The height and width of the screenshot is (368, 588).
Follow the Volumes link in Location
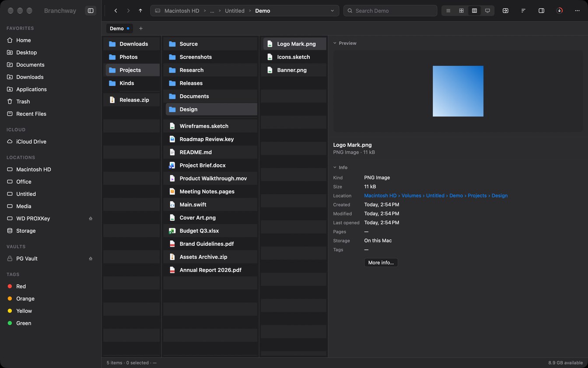tap(411, 196)
